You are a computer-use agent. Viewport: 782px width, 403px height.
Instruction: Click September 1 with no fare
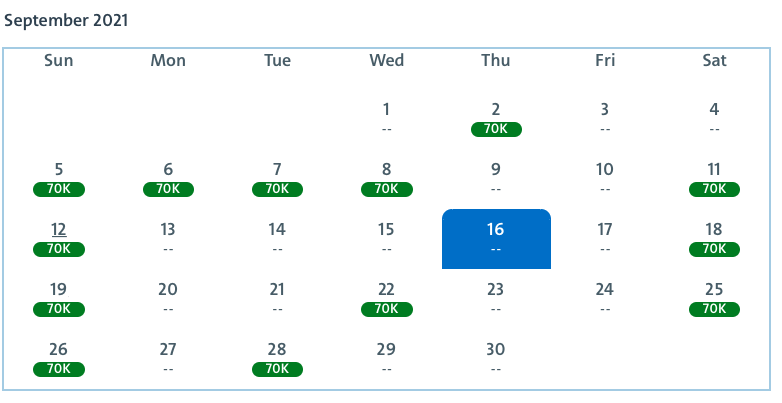coord(386,118)
